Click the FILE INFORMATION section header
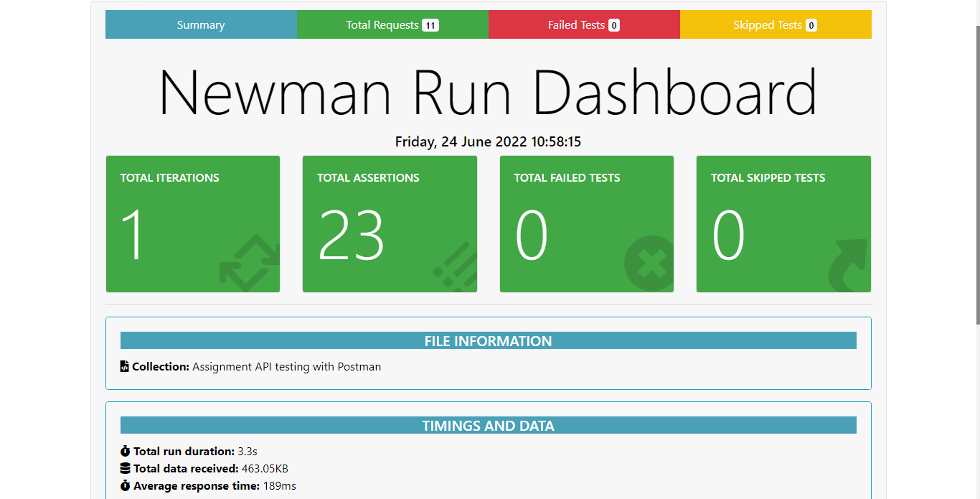Viewport: 980px width, 499px height. 489,340
